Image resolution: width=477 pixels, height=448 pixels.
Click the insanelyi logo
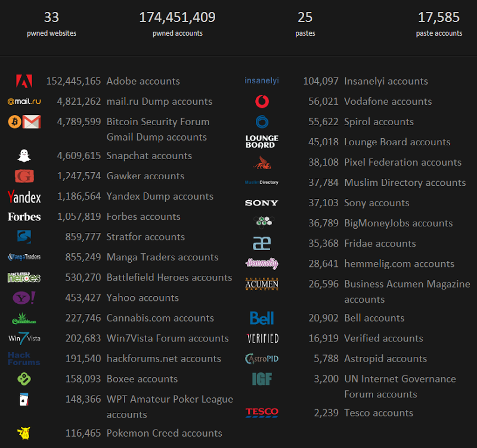(x=262, y=81)
